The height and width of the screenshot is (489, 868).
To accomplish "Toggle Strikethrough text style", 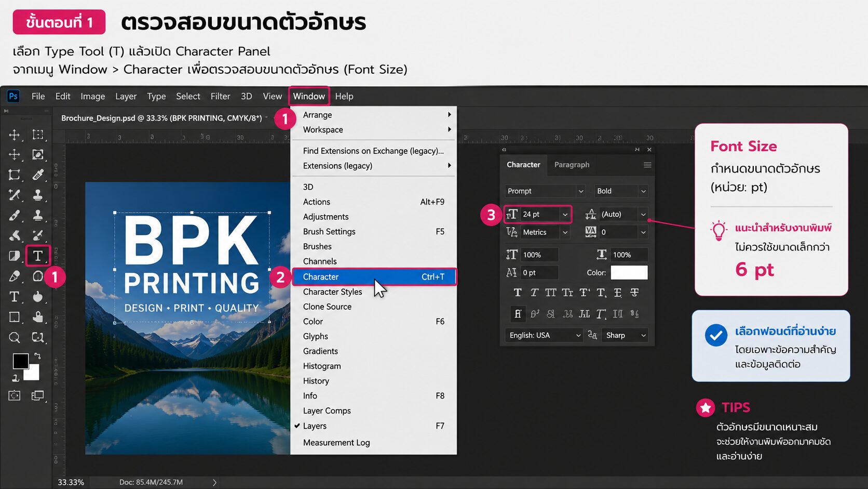I will click(634, 293).
